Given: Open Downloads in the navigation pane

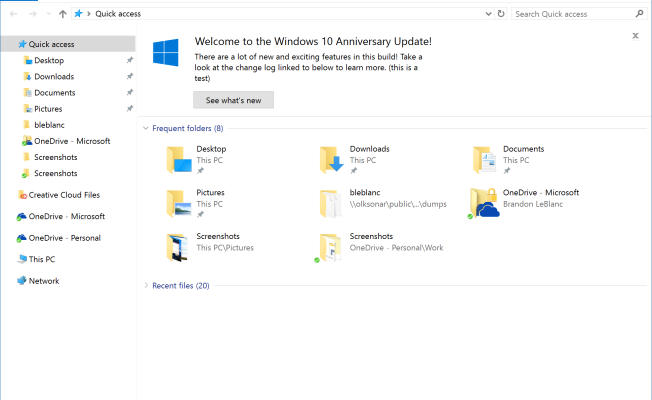Looking at the screenshot, I should pyautogui.click(x=54, y=77).
